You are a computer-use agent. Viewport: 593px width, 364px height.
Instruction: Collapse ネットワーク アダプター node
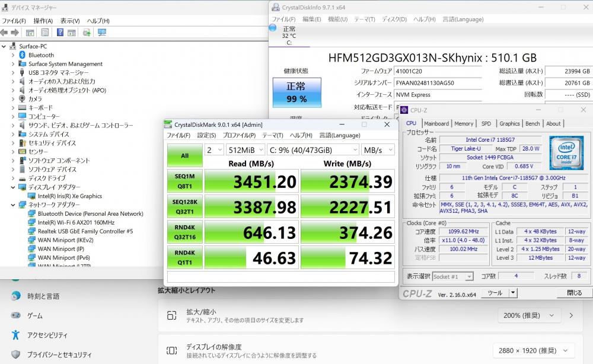coord(13,205)
